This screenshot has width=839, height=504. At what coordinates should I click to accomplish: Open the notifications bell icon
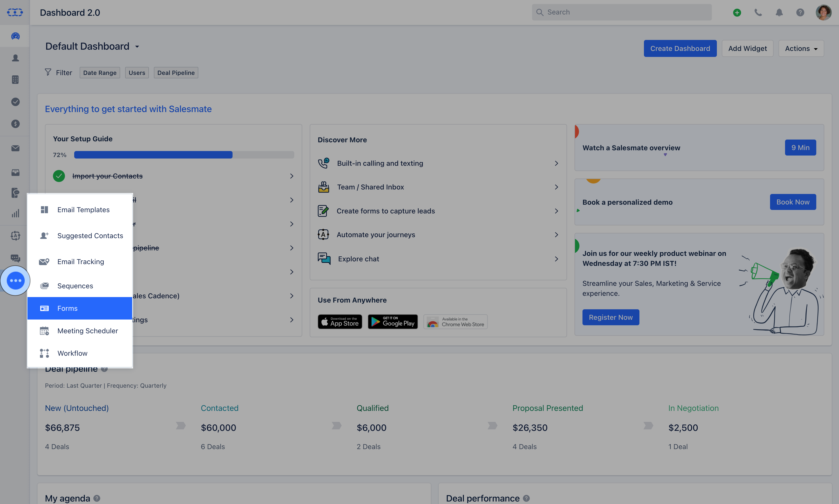click(x=779, y=12)
